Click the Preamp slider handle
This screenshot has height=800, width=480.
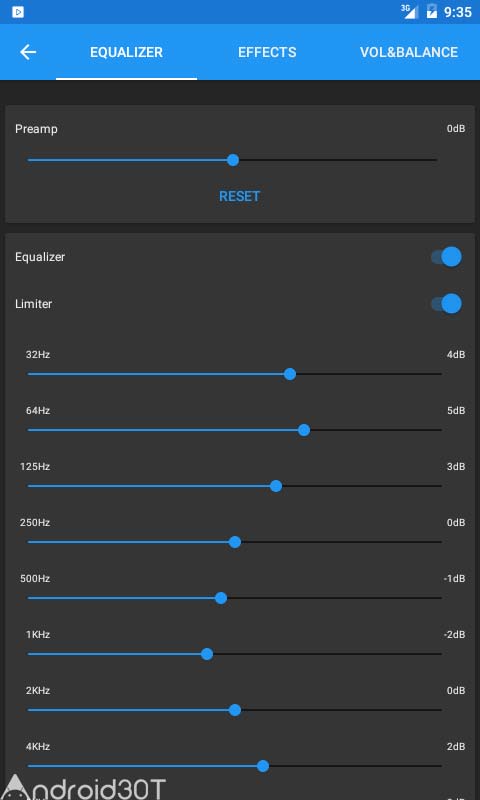(x=233, y=160)
